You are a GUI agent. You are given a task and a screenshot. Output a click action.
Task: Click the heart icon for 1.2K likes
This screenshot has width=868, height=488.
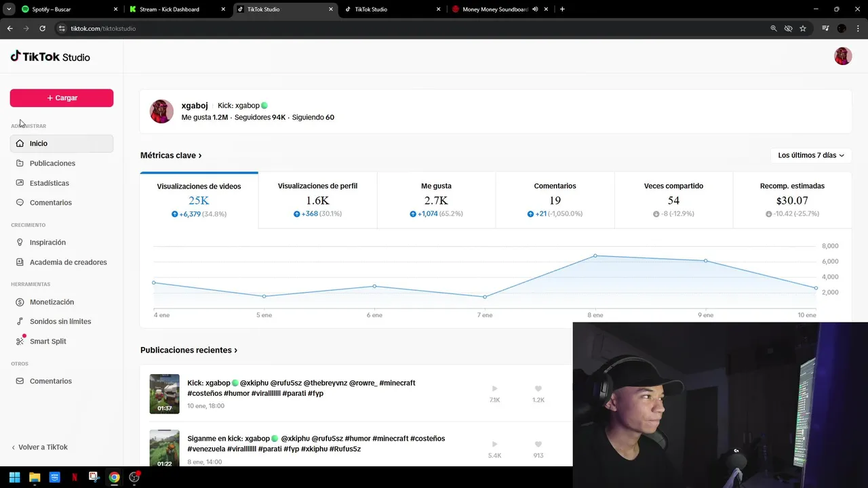coord(538,389)
